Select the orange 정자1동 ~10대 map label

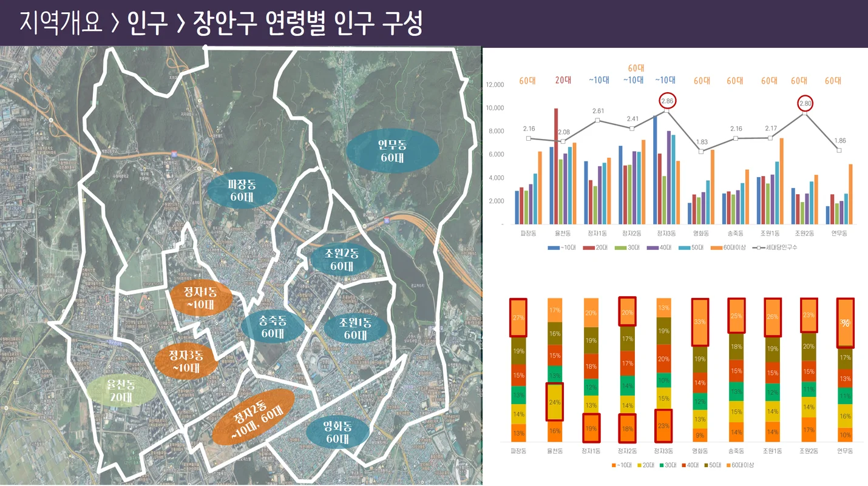point(200,297)
